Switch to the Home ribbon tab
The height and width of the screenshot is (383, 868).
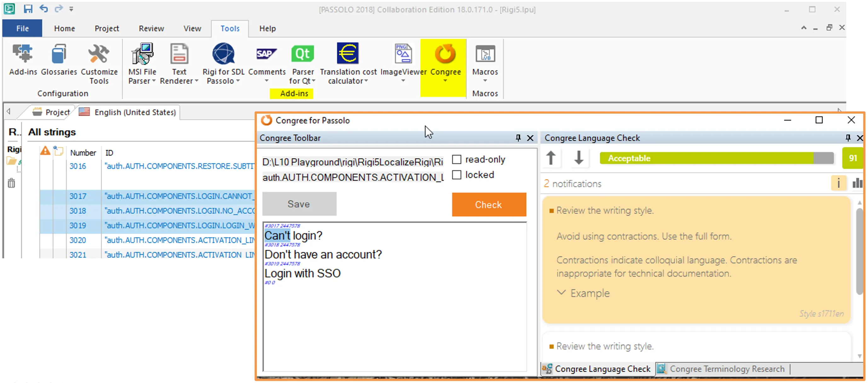[x=64, y=29]
